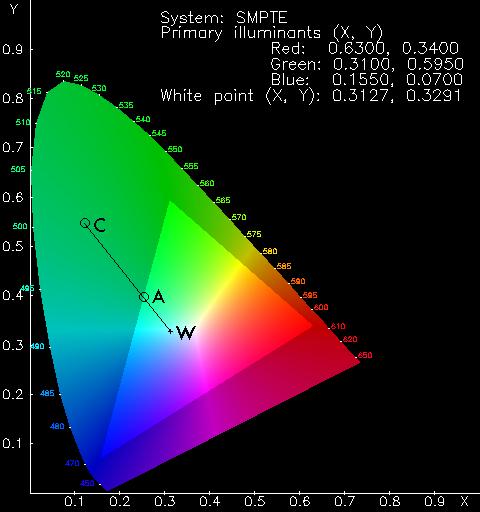
Task: Click the "500" wavelength label
Action: pyautogui.click(x=20, y=226)
